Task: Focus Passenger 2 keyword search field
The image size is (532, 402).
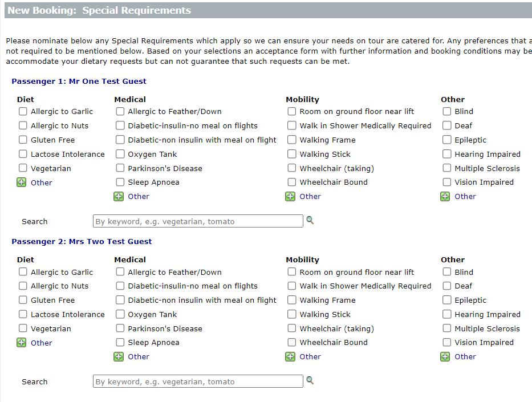Action: click(x=198, y=381)
